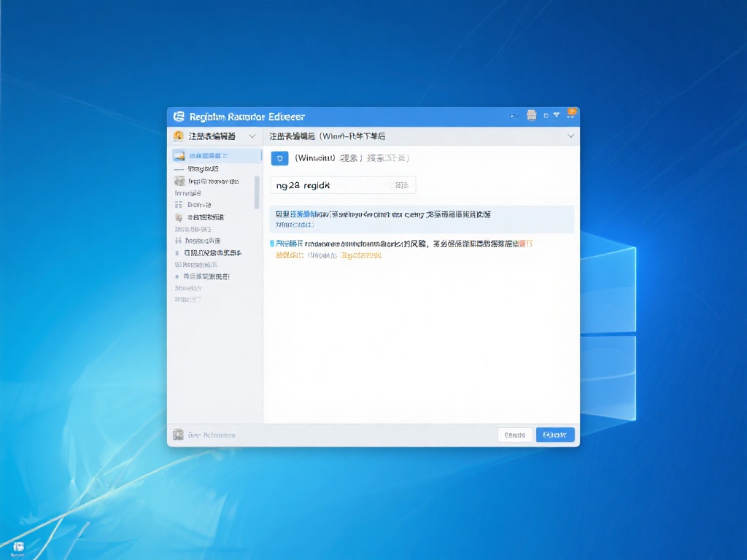Expand the chevron at right of main header
Image resolution: width=747 pixels, height=560 pixels.
[x=570, y=136]
